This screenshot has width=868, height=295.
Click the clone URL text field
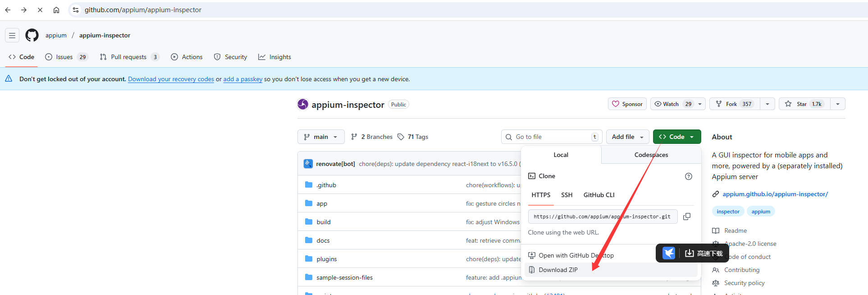603,217
